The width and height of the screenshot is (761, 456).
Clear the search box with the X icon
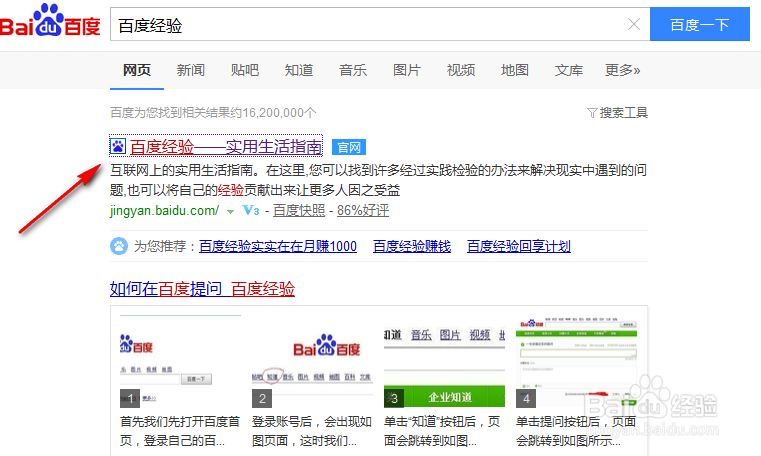[633, 24]
